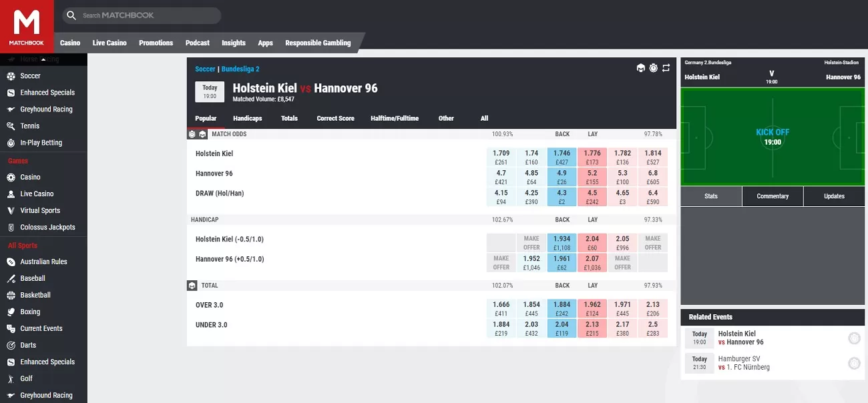Lay Under 3.0 at 2.13
The height and width of the screenshot is (403, 868).
pos(592,329)
